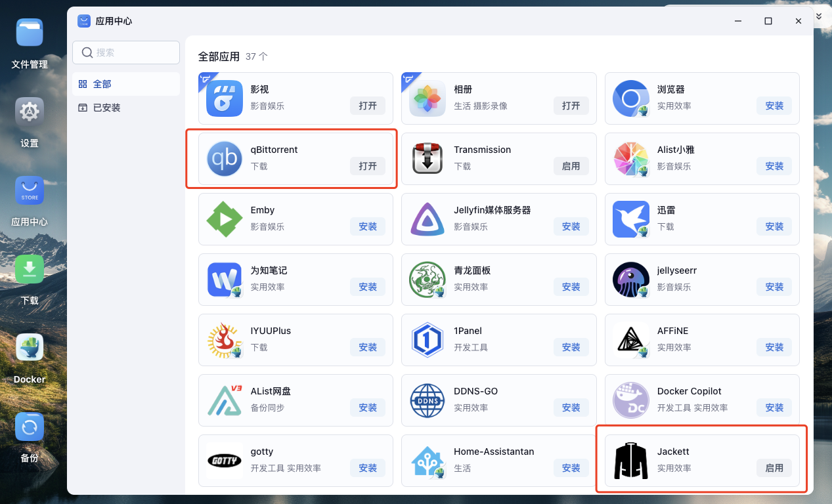
Task: Select the Alist小雅 colorful icon
Action: pos(631,159)
